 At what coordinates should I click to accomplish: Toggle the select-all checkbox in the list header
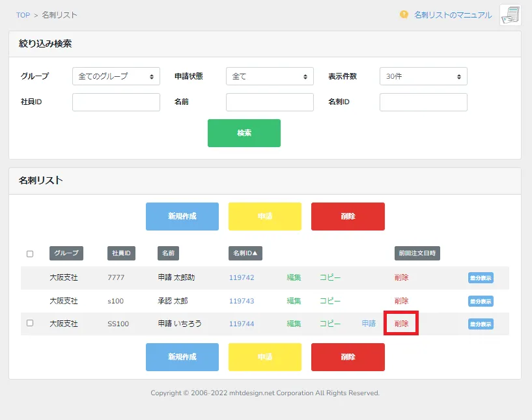[30, 254]
